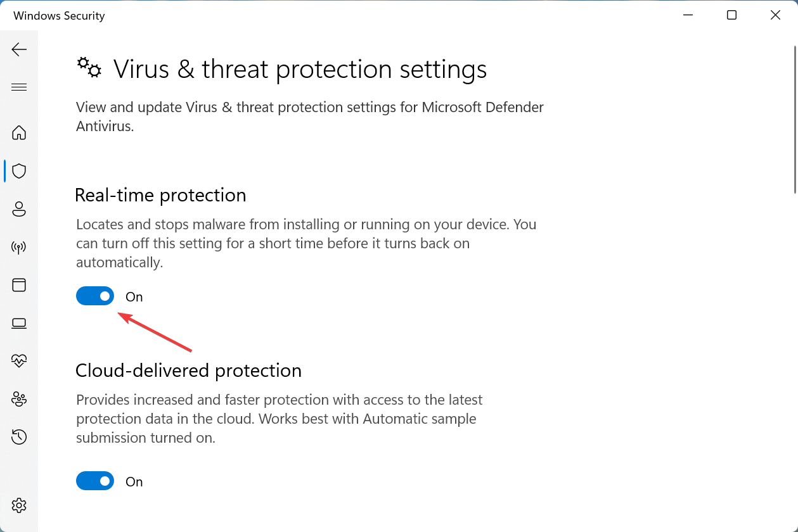Image resolution: width=798 pixels, height=532 pixels.
Task: Minimize the Windows Security window
Action: pyautogui.click(x=688, y=15)
